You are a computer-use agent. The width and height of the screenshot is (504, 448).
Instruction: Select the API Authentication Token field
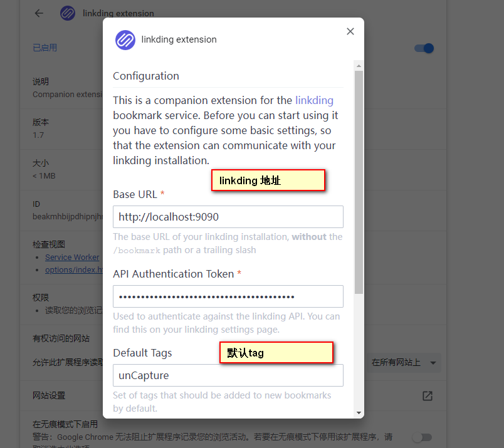click(228, 296)
